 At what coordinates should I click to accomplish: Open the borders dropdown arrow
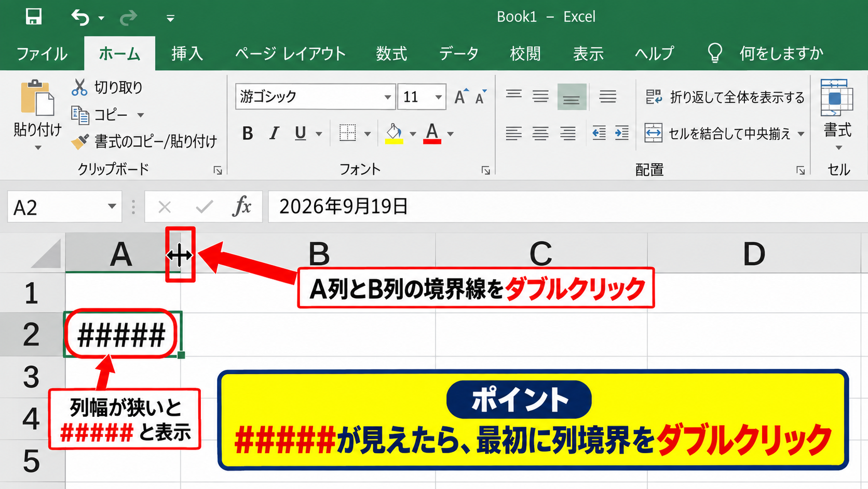point(368,134)
